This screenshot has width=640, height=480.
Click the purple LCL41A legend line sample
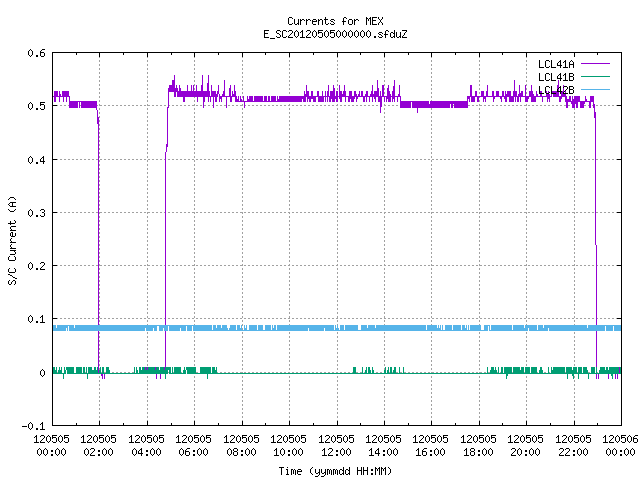[595, 64]
